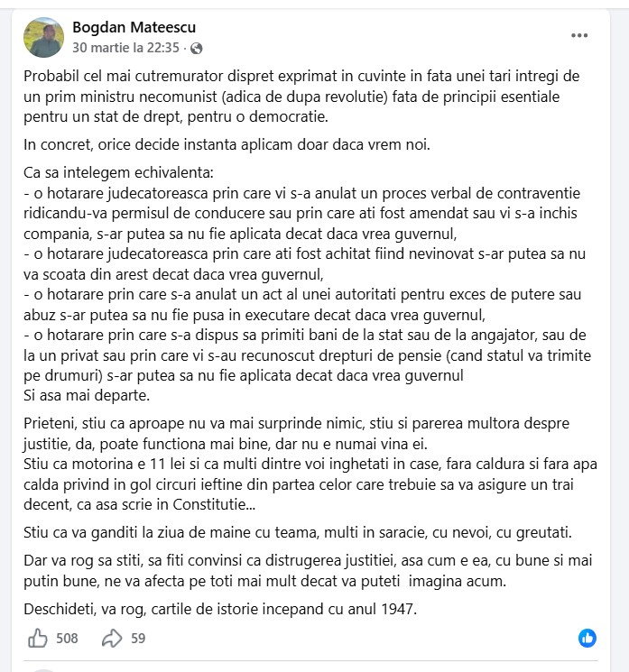
Task: Open the three-dot post options menu
Action: coord(579,36)
